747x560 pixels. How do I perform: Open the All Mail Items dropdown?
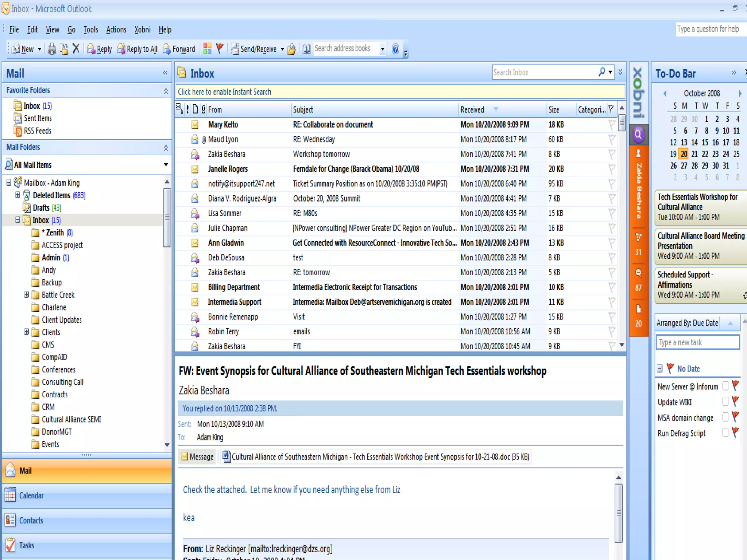pos(166,165)
